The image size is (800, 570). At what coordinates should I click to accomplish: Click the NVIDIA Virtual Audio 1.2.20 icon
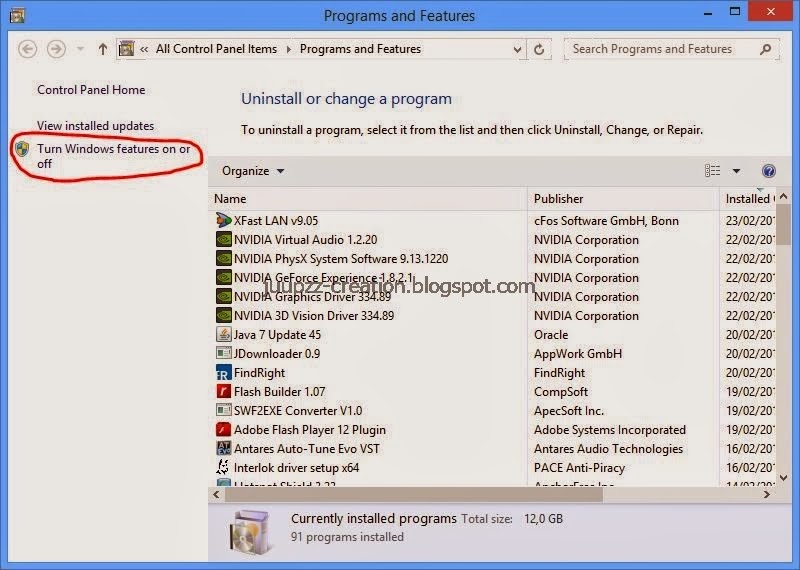tap(223, 239)
